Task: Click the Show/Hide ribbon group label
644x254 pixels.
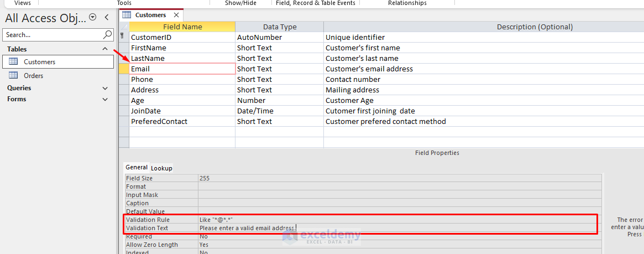Action: pos(240,3)
